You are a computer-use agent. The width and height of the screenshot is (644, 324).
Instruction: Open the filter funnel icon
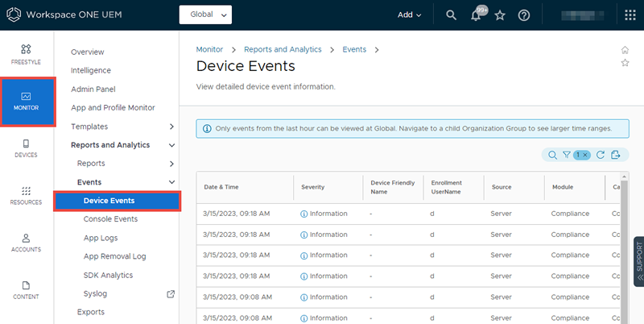tap(567, 155)
